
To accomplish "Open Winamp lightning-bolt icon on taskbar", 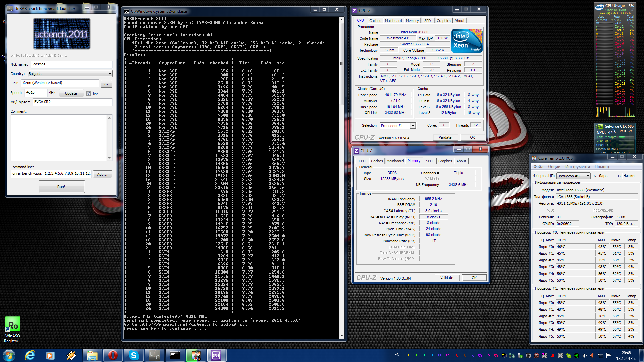I will coord(71,355).
